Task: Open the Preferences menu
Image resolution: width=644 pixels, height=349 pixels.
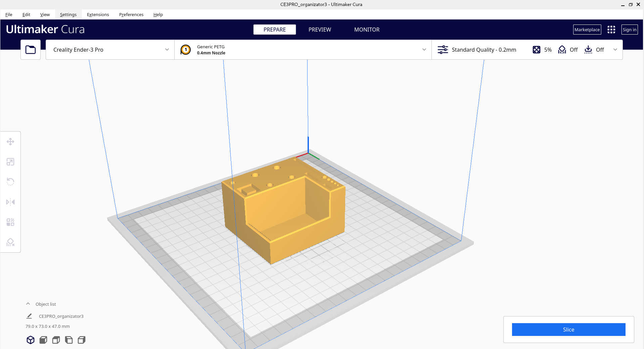Action: pos(131,14)
